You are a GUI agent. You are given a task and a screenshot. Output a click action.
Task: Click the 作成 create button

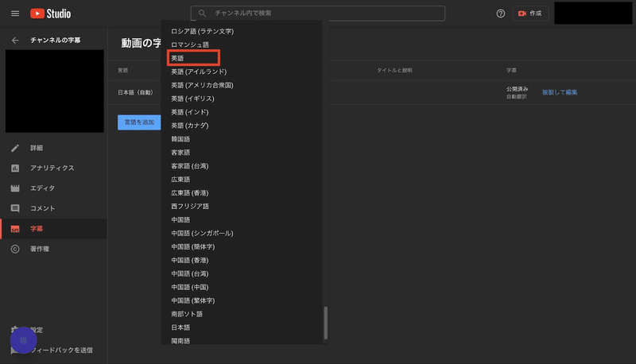coord(530,14)
